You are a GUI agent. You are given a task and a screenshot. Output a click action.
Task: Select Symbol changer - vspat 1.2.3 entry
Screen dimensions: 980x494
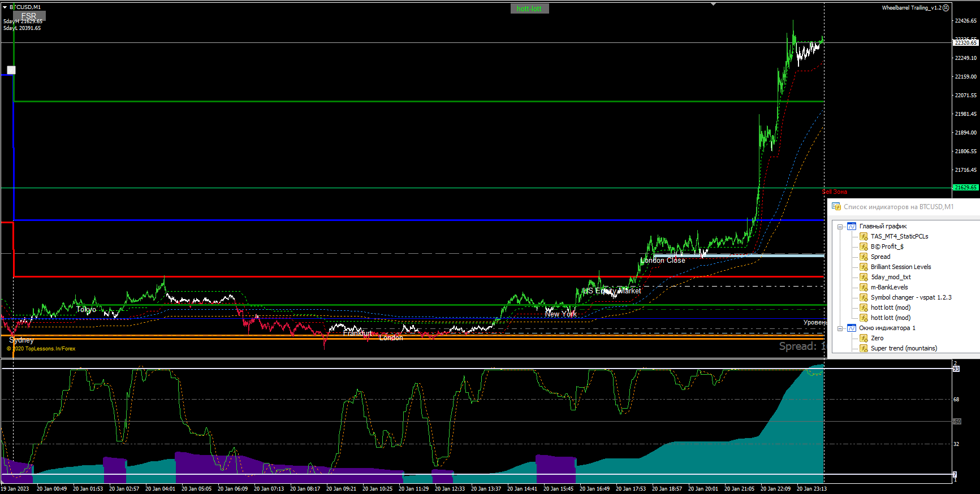(911, 297)
